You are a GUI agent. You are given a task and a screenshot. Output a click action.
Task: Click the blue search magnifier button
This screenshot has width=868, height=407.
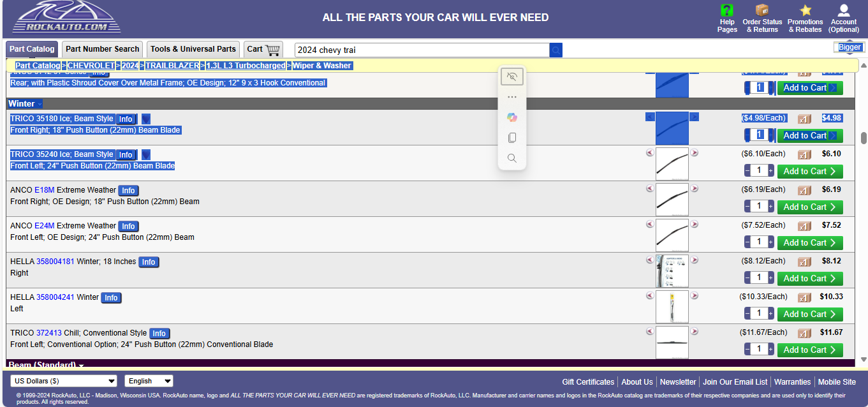(556, 50)
